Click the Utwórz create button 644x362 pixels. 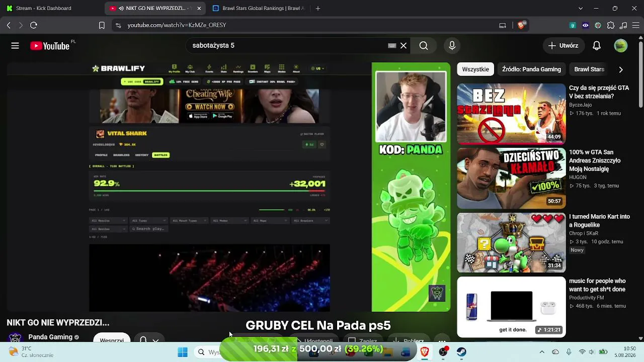[x=563, y=46]
